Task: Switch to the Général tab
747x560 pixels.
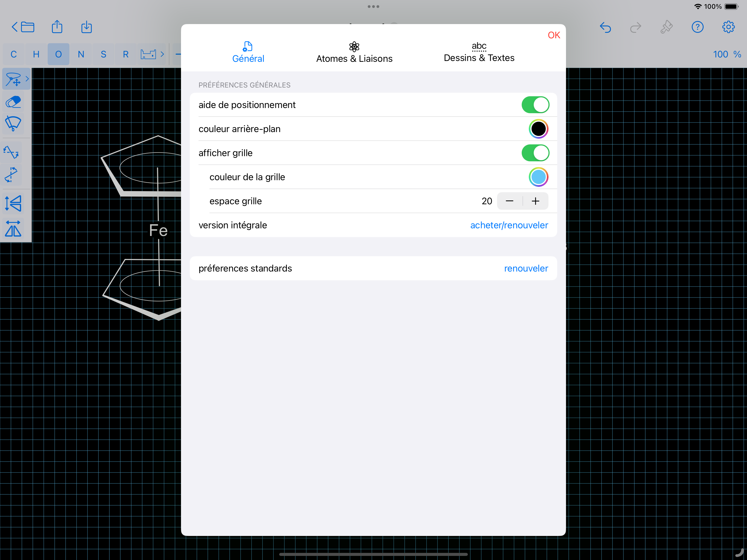Action: click(x=248, y=52)
